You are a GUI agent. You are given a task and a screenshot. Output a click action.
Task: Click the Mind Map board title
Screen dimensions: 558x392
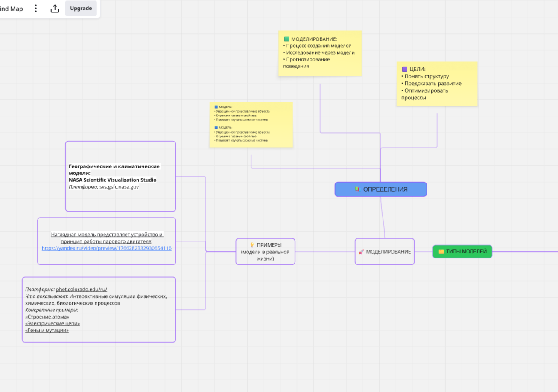point(12,9)
